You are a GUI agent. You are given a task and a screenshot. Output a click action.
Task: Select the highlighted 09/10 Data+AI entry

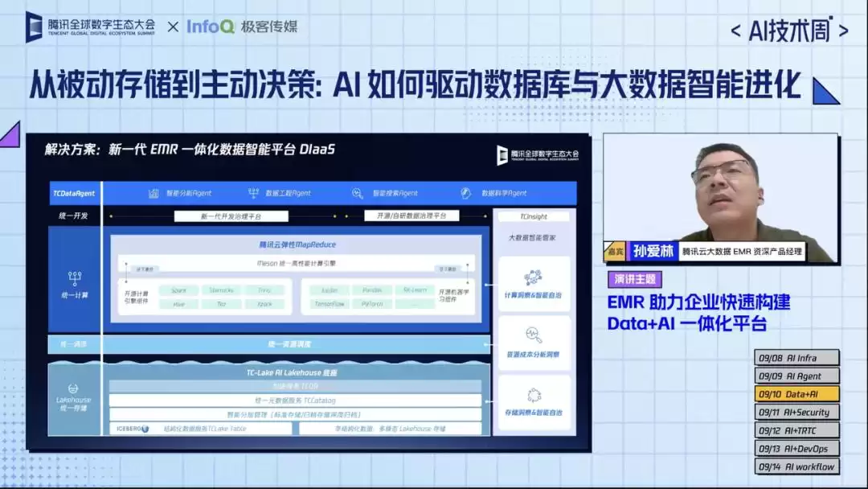796,394
